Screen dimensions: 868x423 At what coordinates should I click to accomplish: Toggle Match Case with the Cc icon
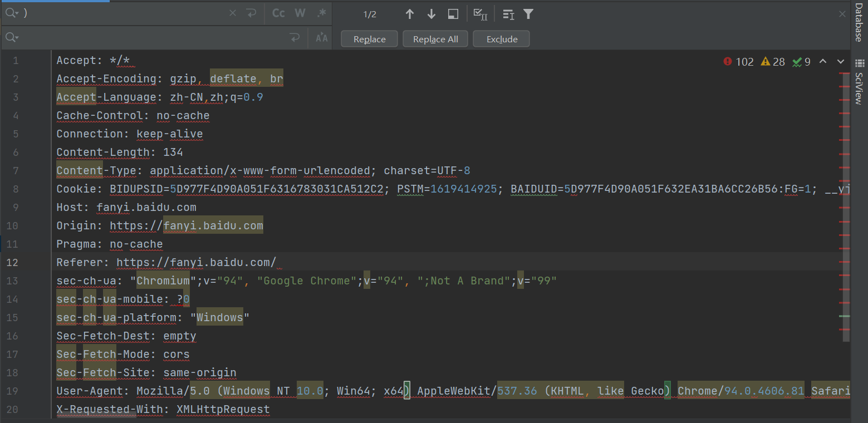tap(278, 13)
